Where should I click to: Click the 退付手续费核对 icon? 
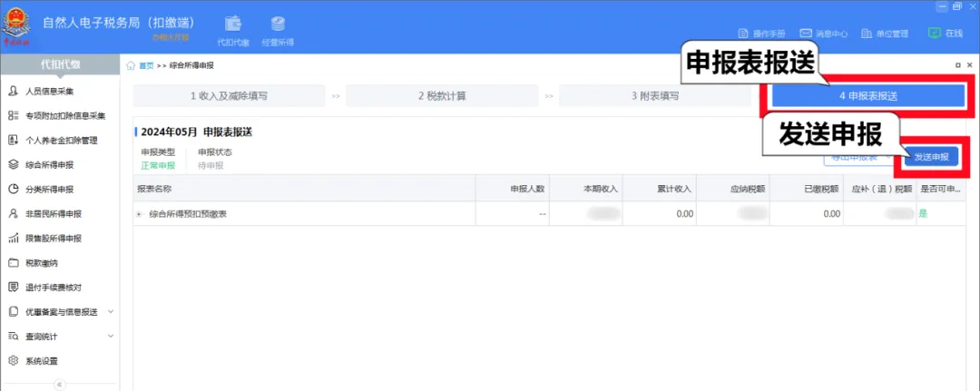pyautogui.click(x=13, y=288)
